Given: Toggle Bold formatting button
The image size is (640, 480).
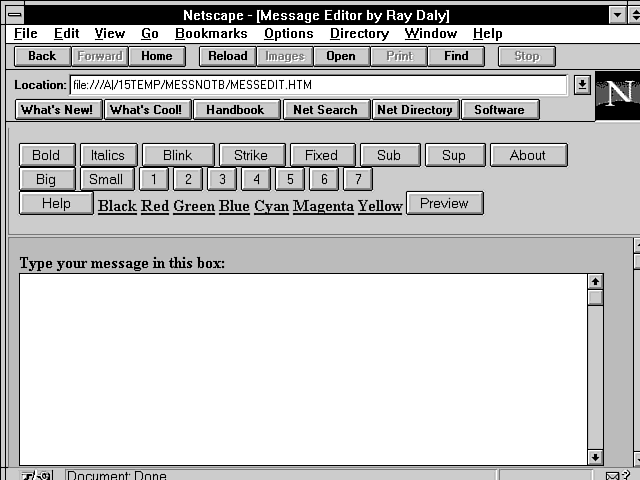Looking at the screenshot, I should [46, 155].
